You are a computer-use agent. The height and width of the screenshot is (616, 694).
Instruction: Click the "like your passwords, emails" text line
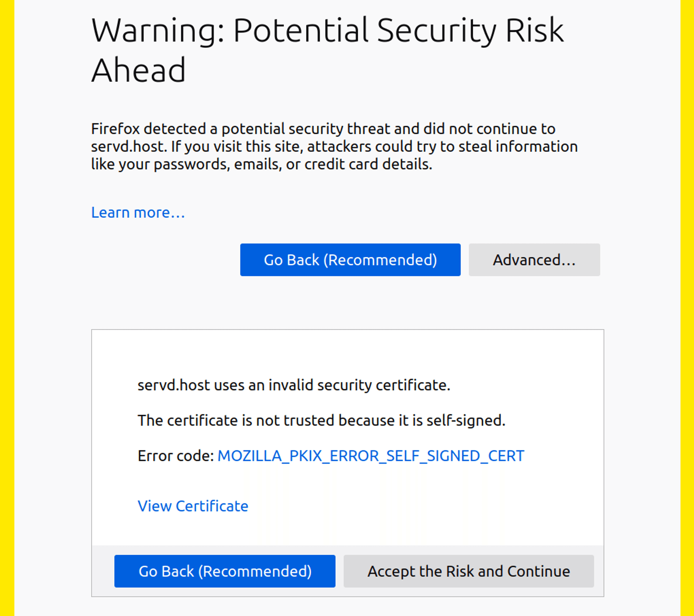click(261, 164)
